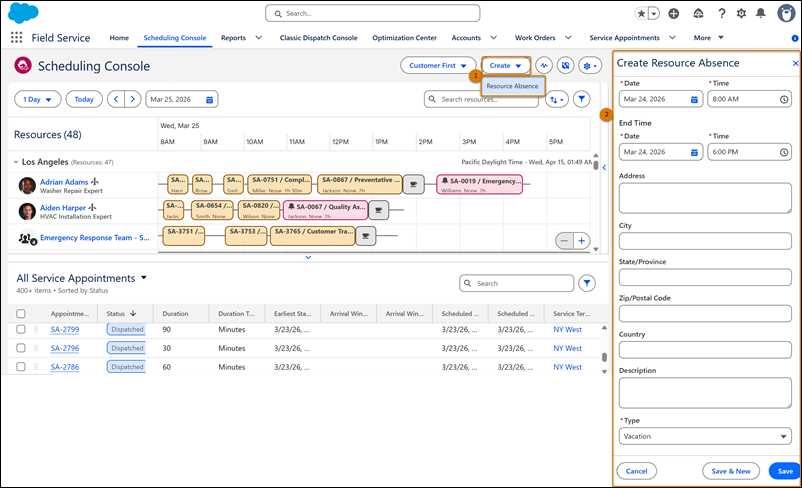Viewport: 802px width, 488px height.
Task: Click Adrian Adams break coffee icon
Action: [x=413, y=184]
